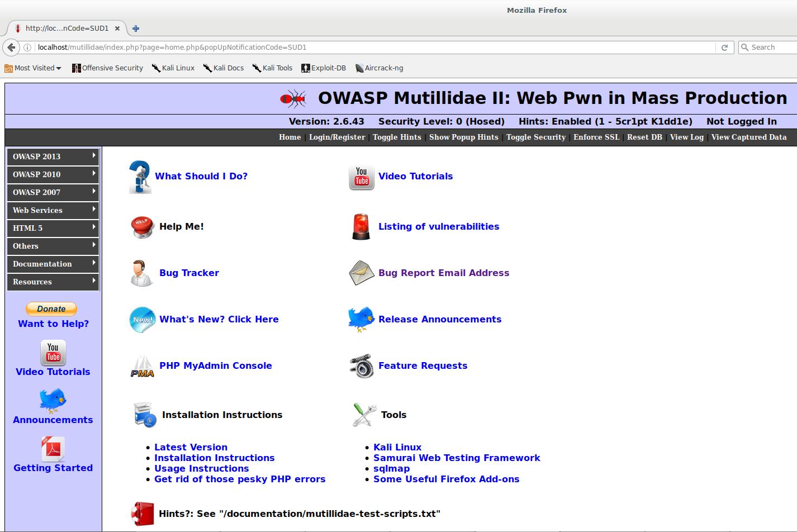Open the sqlmap link
The height and width of the screenshot is (532, 797).
[x=391, y=468]
